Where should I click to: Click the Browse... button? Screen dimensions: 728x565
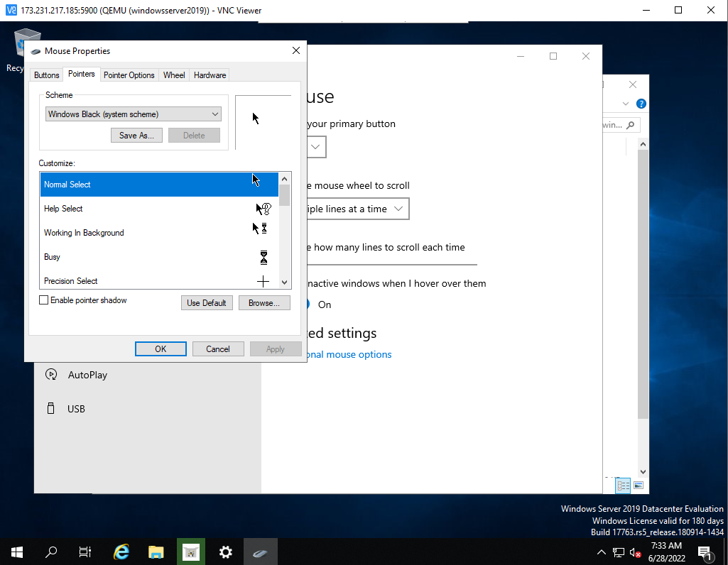(264, 303)
